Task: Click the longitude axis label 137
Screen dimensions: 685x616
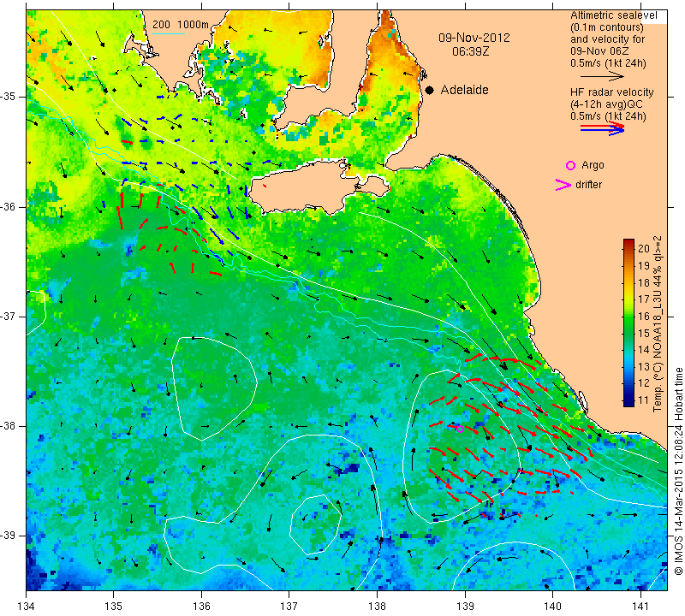Action: 289,606
